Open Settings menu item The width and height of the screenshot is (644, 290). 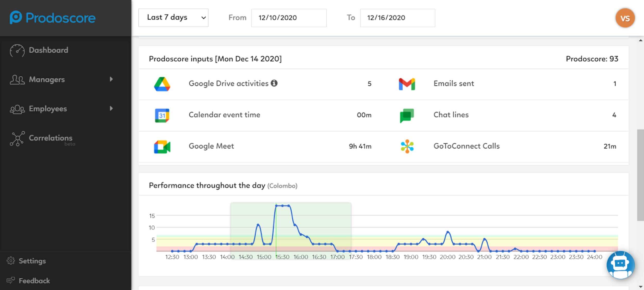[x=32, y=261]
